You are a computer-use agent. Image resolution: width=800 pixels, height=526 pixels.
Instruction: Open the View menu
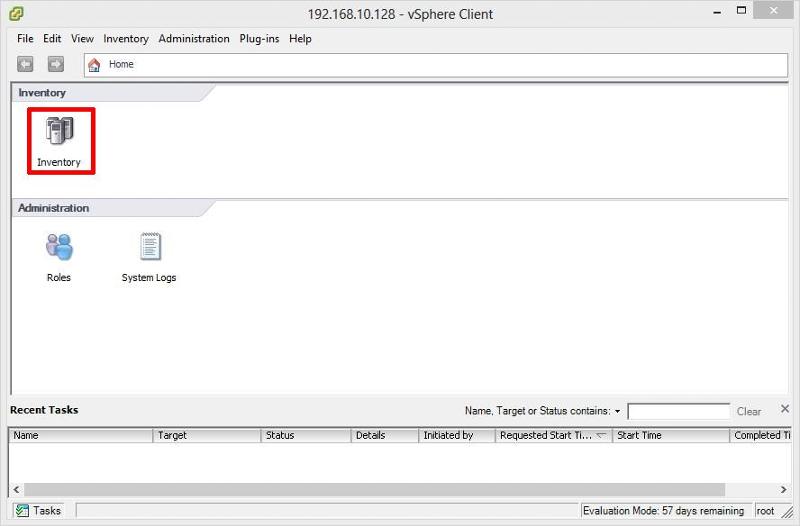coord(82,39)
